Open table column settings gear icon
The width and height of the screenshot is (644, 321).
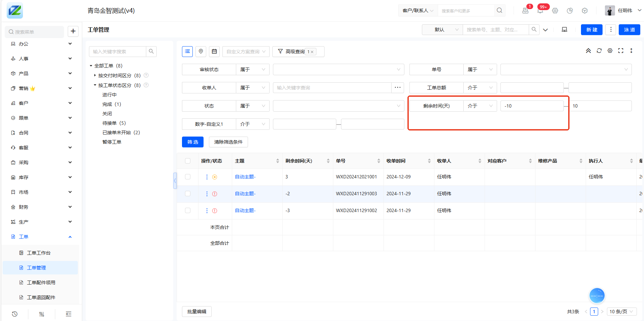click(x=610, y=51)
